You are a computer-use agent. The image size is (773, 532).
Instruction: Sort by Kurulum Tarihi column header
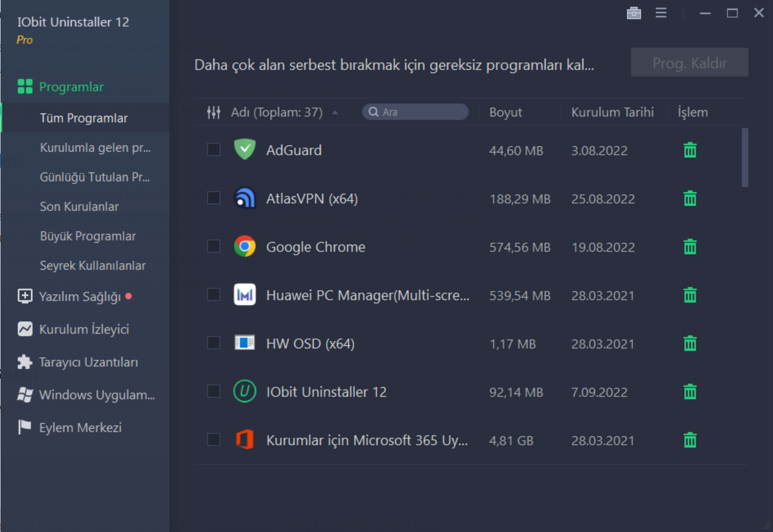(612, 113)
